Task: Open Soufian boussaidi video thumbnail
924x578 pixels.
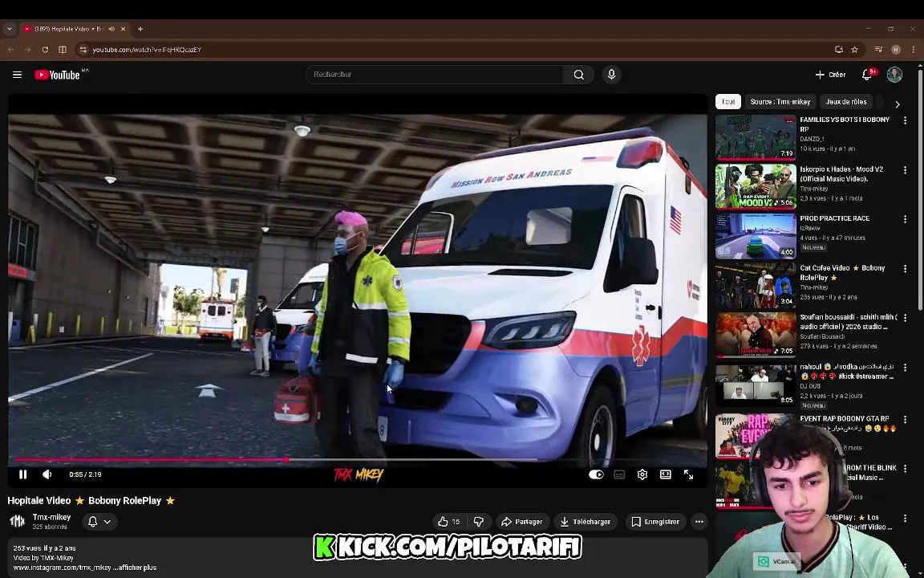Action: [756, 336]
